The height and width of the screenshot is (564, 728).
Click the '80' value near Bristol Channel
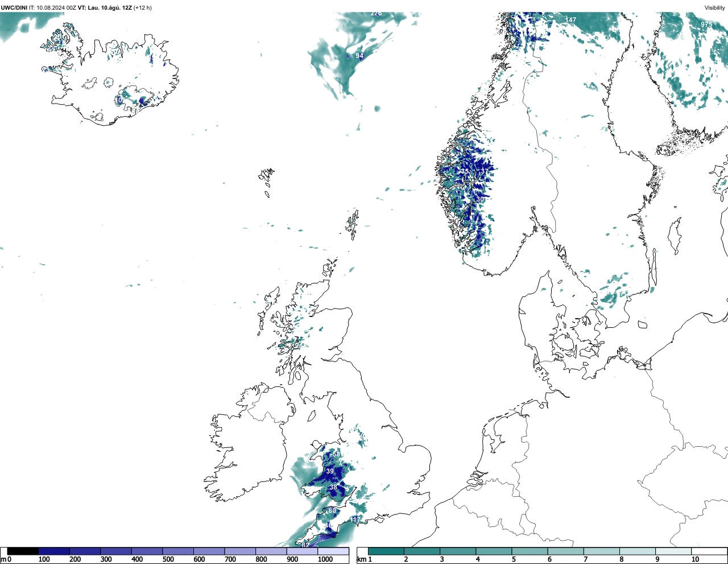point(332,511)
